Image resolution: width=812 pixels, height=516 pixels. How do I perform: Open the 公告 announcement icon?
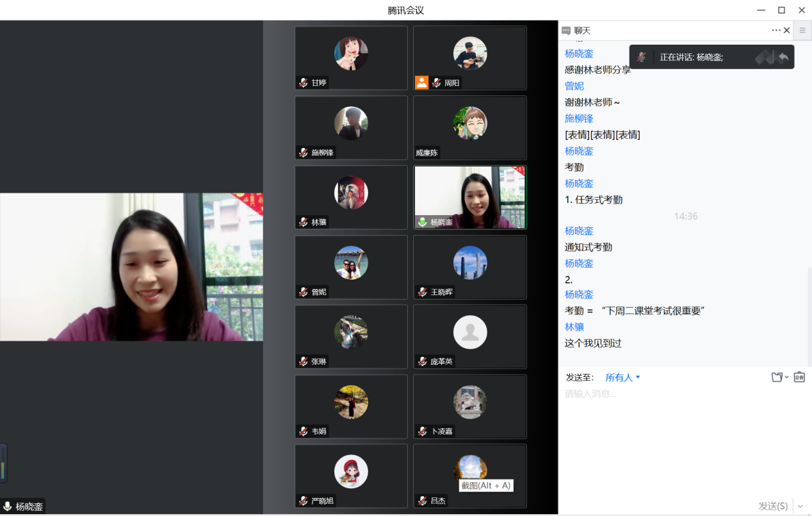tap(799, 377)
